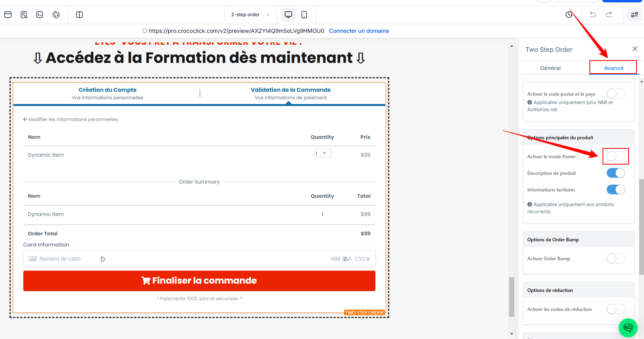Select the Avancé tab
This screenshot has width=644, height=339.
[x=614, y=68]
